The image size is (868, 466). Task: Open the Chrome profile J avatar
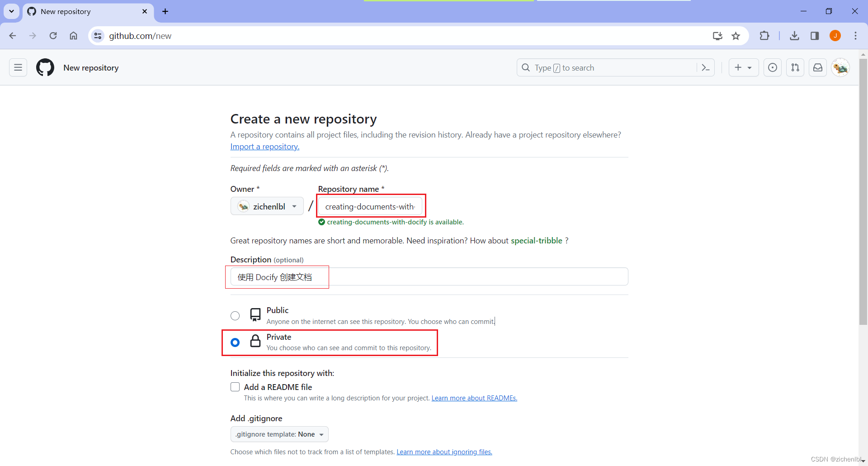[835, 36]
